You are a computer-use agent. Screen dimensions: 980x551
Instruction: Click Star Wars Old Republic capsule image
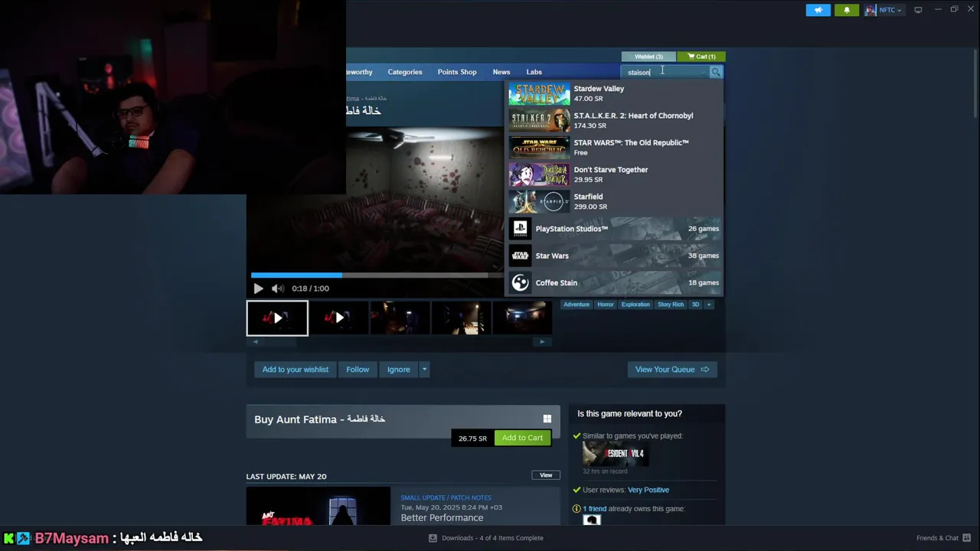point(539,147)
